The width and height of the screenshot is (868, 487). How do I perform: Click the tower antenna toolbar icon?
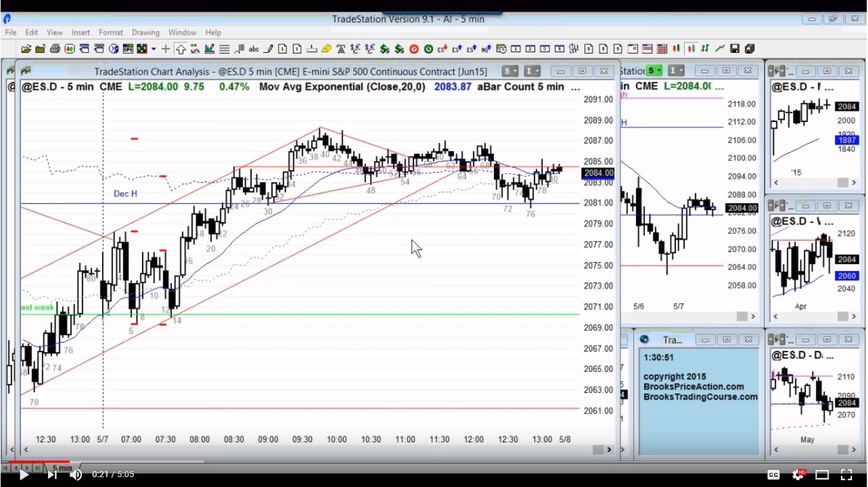coord(340,49)
